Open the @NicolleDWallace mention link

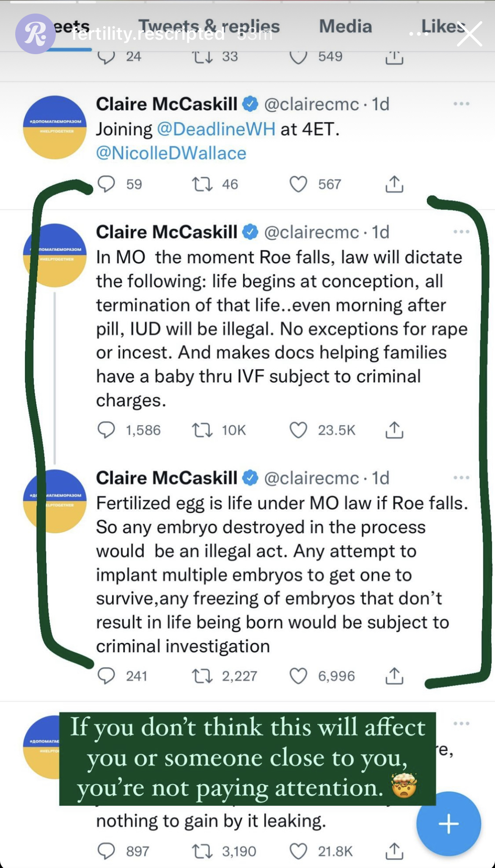tap(171, 153)
